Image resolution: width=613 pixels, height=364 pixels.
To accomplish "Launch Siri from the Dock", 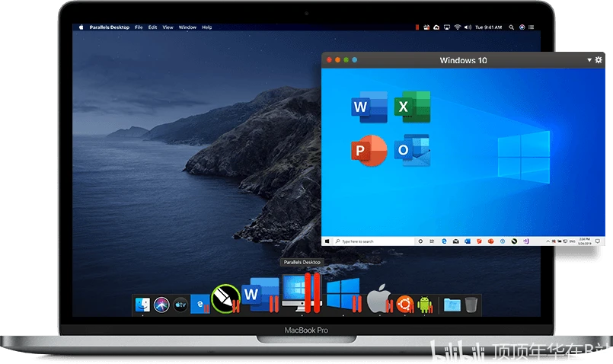I will [x=161, y=305].
